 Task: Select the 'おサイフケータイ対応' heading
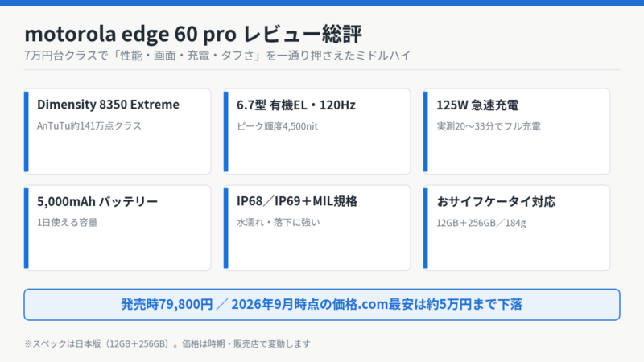(x=496, y=202)
